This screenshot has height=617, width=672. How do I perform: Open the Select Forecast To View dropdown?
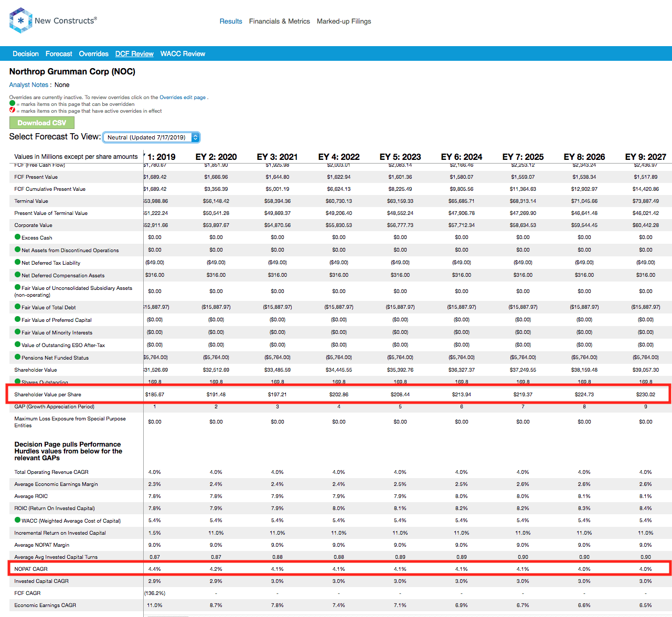151,137
